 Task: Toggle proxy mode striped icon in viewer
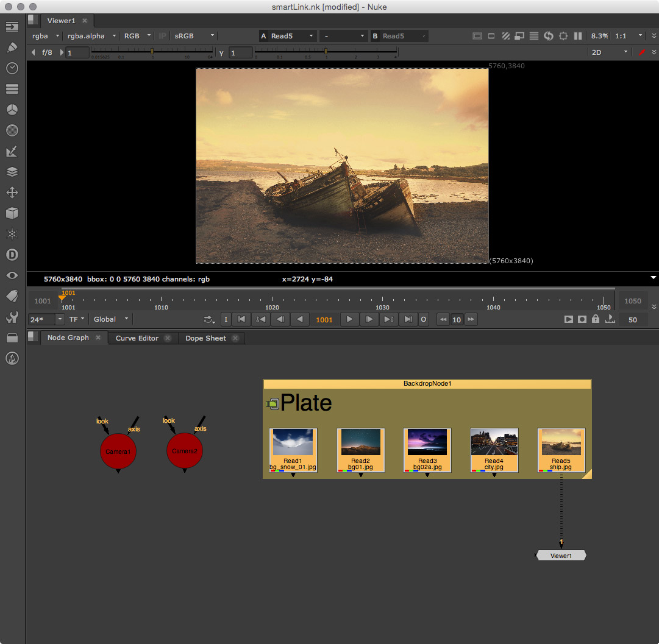click(505, 36)
